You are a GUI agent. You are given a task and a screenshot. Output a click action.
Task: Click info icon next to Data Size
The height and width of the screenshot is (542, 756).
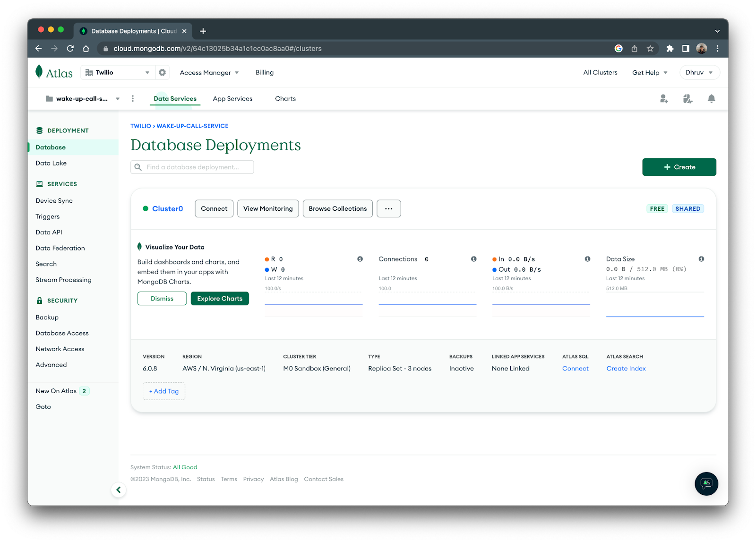[701, 259]
